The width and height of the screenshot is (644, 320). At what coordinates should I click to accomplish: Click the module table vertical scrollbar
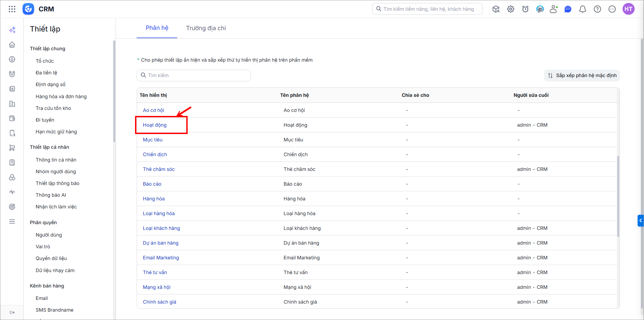click(x=618, y=196)
